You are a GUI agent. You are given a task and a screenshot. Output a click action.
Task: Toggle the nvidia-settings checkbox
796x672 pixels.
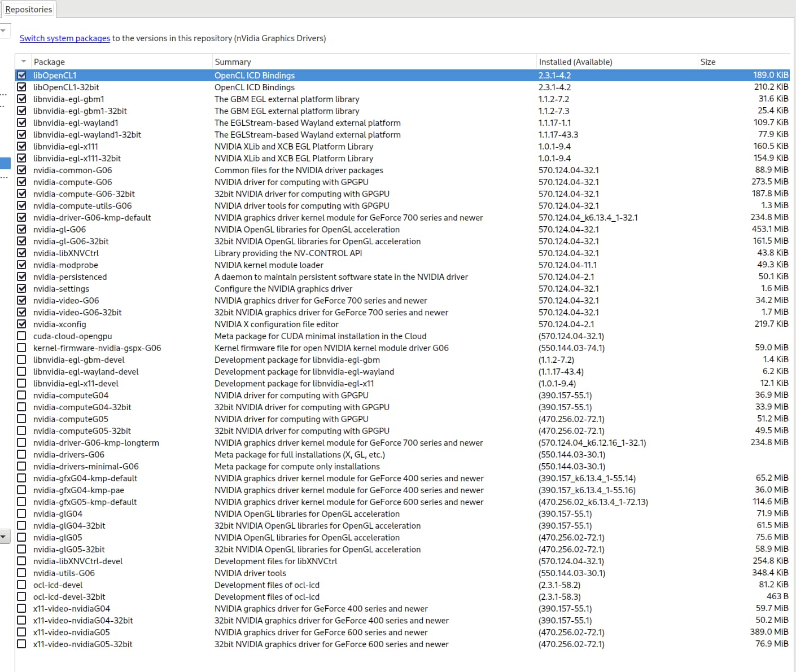tap(21, 288)
